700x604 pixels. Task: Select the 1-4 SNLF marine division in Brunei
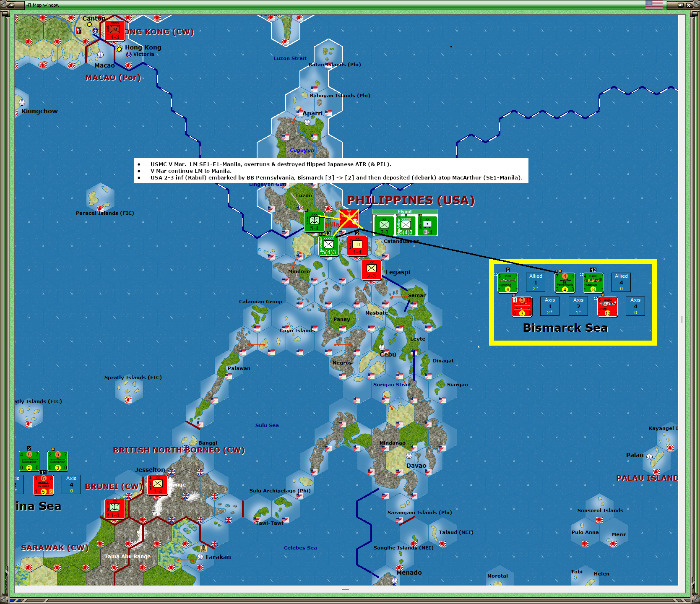pyautogui.click(x=114, y=509)
